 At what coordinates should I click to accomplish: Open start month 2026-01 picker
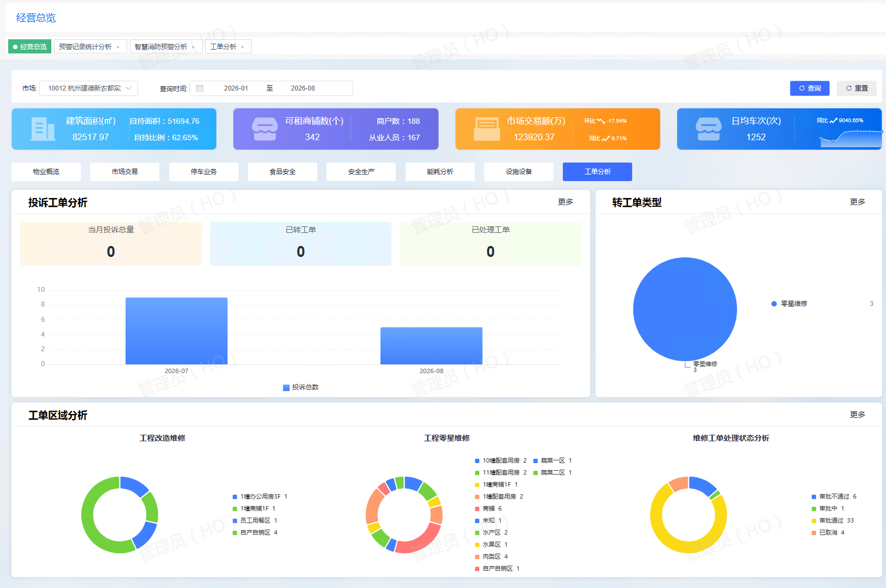point(236,88)
